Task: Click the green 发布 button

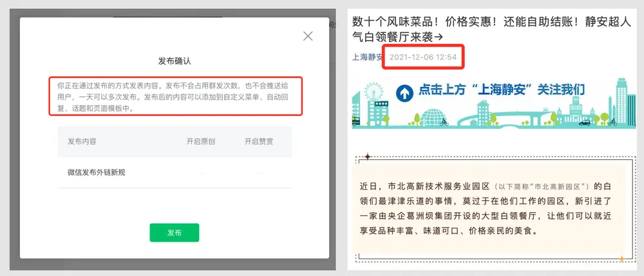Action: (x=175, y=233)
